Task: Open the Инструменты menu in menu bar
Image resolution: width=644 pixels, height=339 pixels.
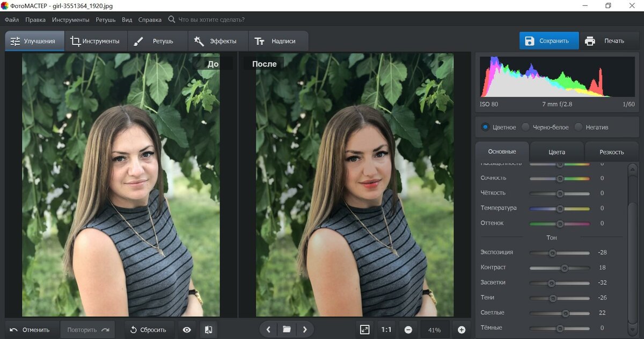Action: (71, 20)
